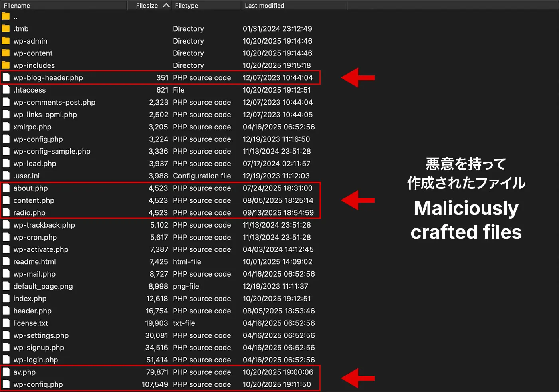Screen dimensions: 559x392
Task: Select the content.php file name
Action: (34, 200)
